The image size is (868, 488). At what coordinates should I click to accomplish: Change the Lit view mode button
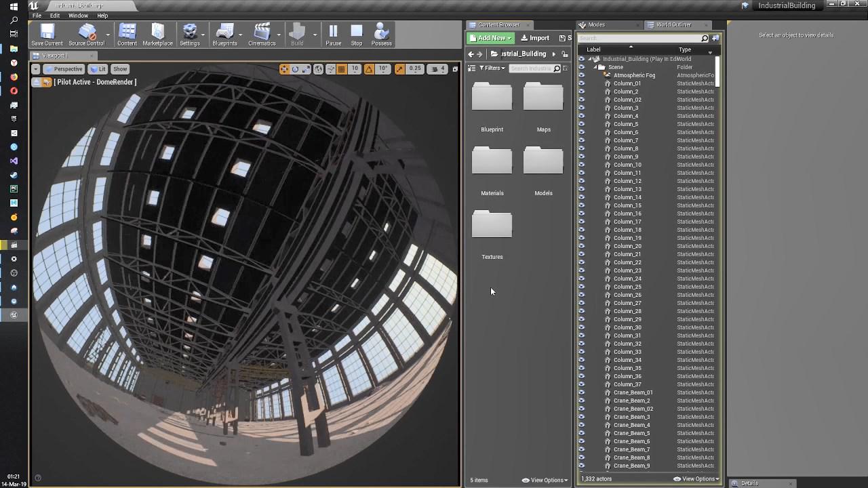[98, 69]
